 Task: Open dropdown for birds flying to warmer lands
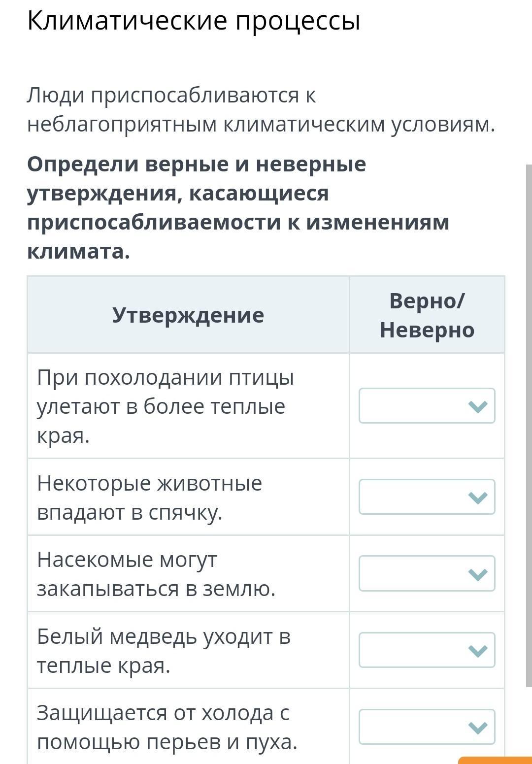[427, 405]
